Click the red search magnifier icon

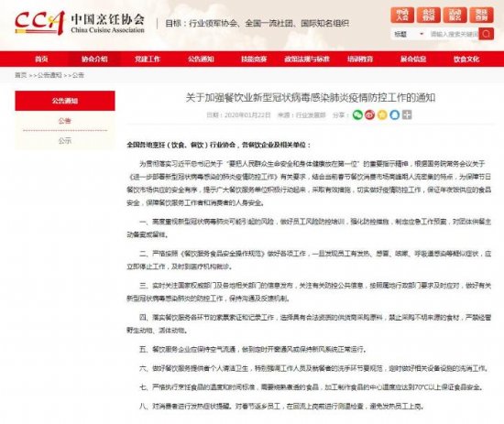[x=486, y=34]
